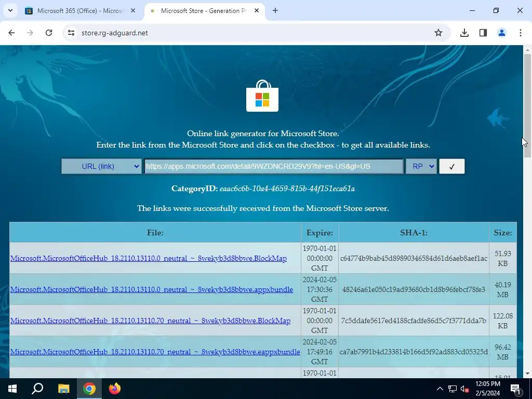
Task: Select the Microsoft Store Generation tab
Action: tap(204, 11)
